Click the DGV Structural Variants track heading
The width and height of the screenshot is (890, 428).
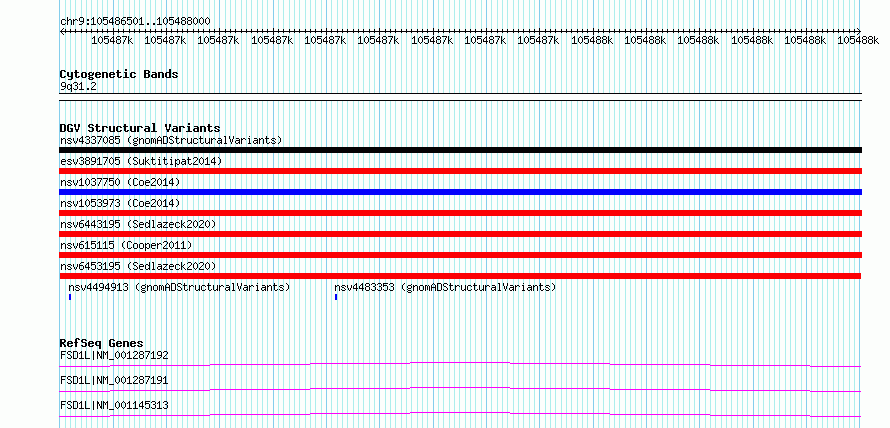[140, 128]
